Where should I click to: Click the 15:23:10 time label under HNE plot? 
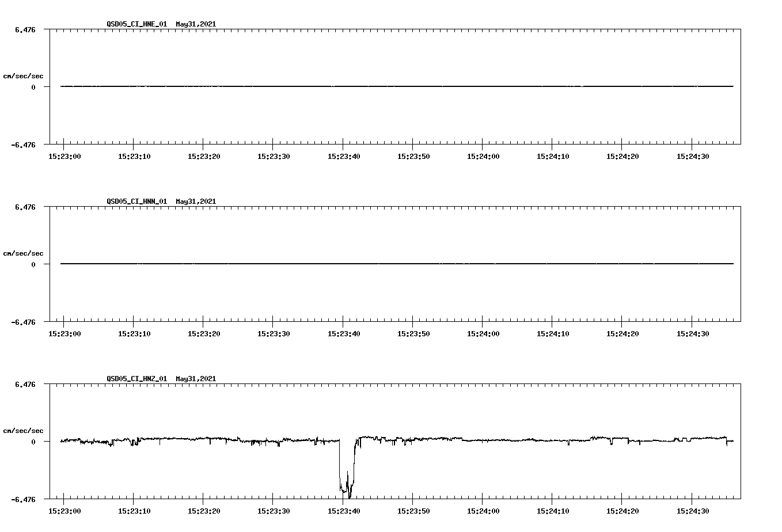click(134, 156)
